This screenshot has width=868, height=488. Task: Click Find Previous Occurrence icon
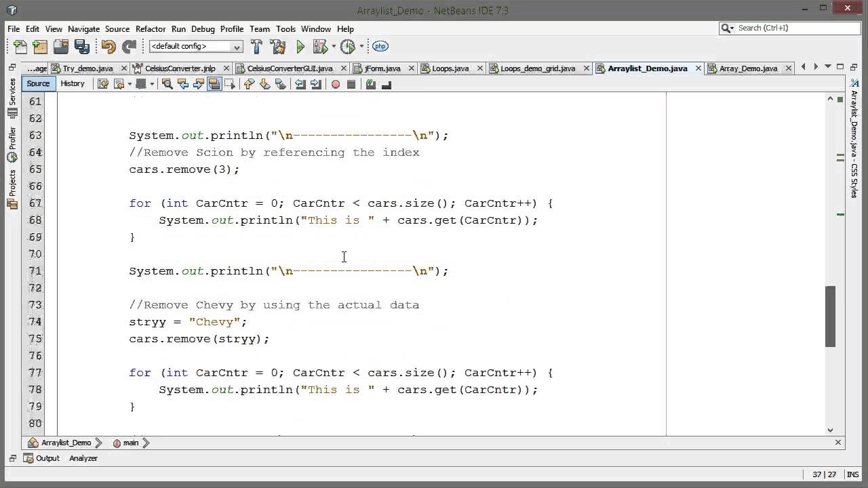coord(182,84)
